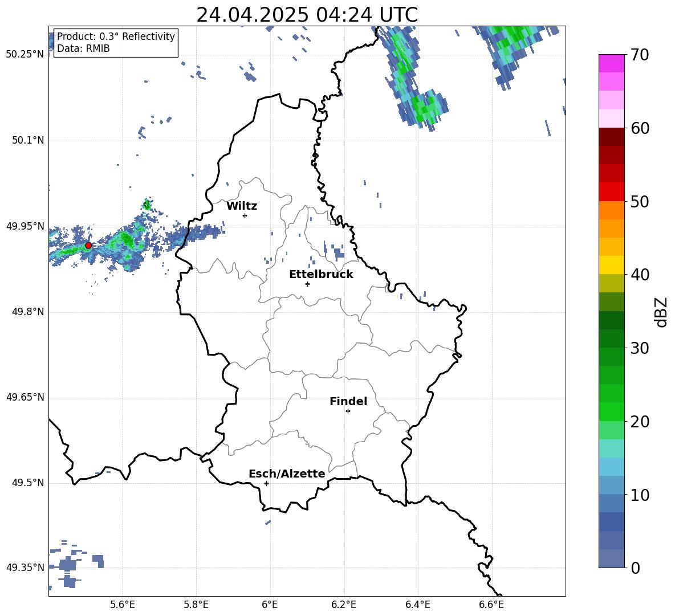The height and width of the screenshot is (616, 675).
Task: Click the 'Data: RMIB' text
Action: coord(83,48)
